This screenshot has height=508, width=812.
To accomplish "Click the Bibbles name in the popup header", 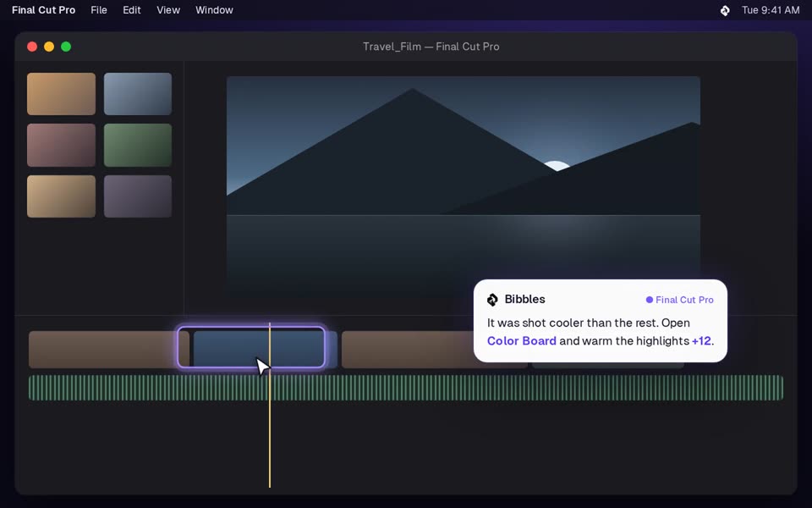I will point(524,299).
